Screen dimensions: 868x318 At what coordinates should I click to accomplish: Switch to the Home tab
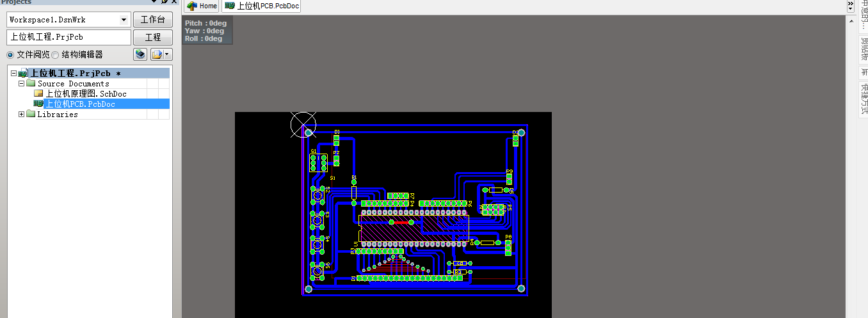(x=202, y=6)
